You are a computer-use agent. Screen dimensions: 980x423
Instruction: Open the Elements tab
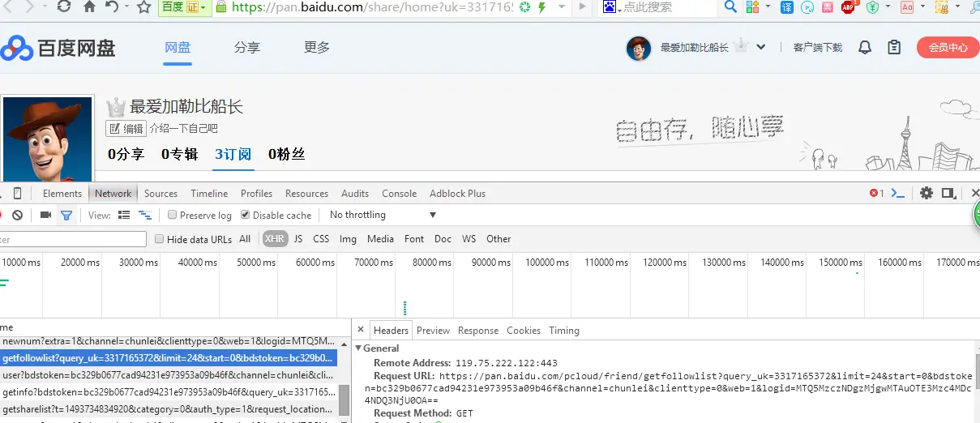coord(62,194)
